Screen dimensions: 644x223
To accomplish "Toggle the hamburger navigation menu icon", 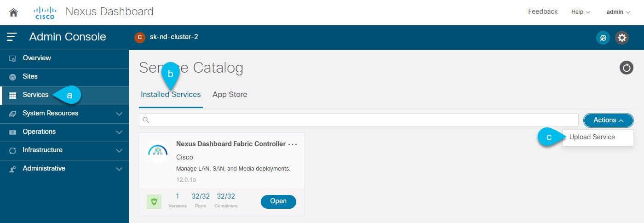I will click(12, 37).
